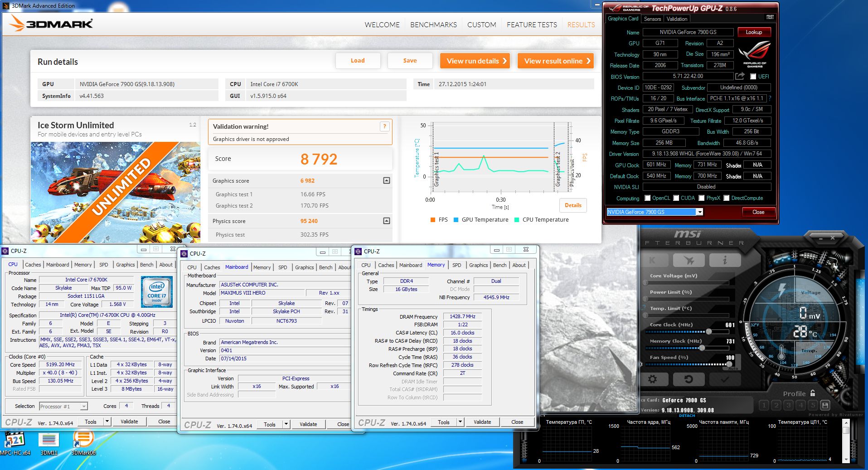868x470 pixels.
Task: Click the Afterburner jet plane icon button
Action: (x=689, y=260)
